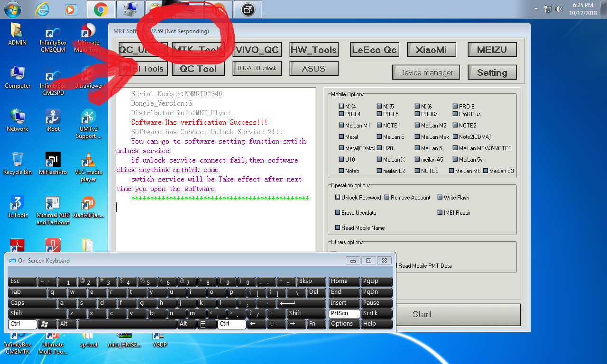The image size is (607, 364).
Task: Click the taskbar clock showing 6:25 PM
Action: click(x=584, y=9)
